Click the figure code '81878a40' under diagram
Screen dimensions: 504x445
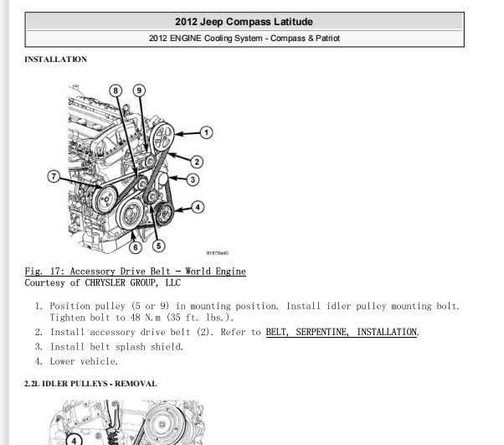tap(218, 253)
